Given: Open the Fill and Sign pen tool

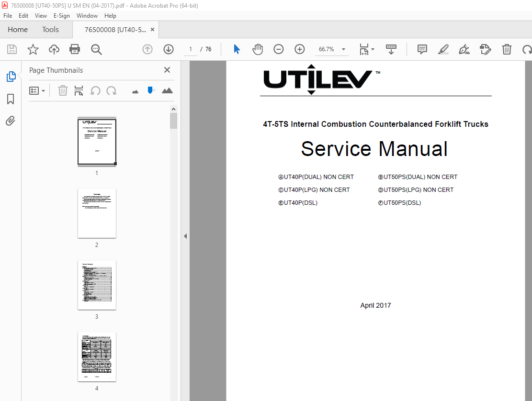Looking at the screenshot, I should point(464,49).
